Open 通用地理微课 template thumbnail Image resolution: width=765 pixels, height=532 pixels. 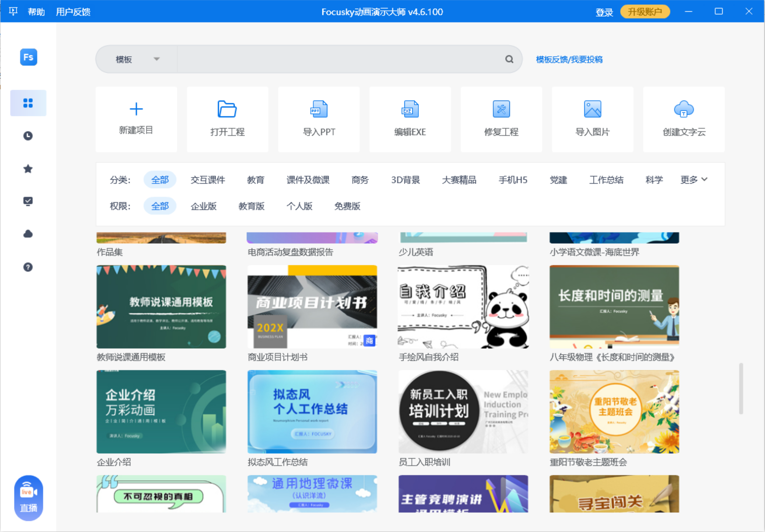[x=312, y=493]
